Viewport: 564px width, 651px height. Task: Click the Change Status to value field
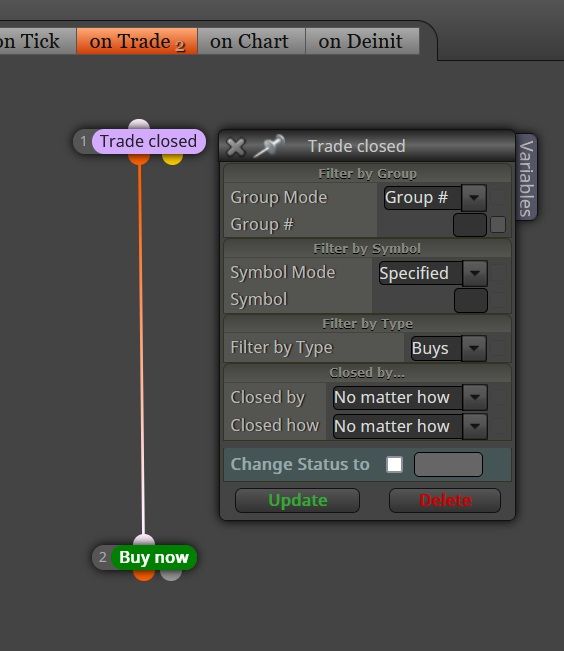coord(448,464)
